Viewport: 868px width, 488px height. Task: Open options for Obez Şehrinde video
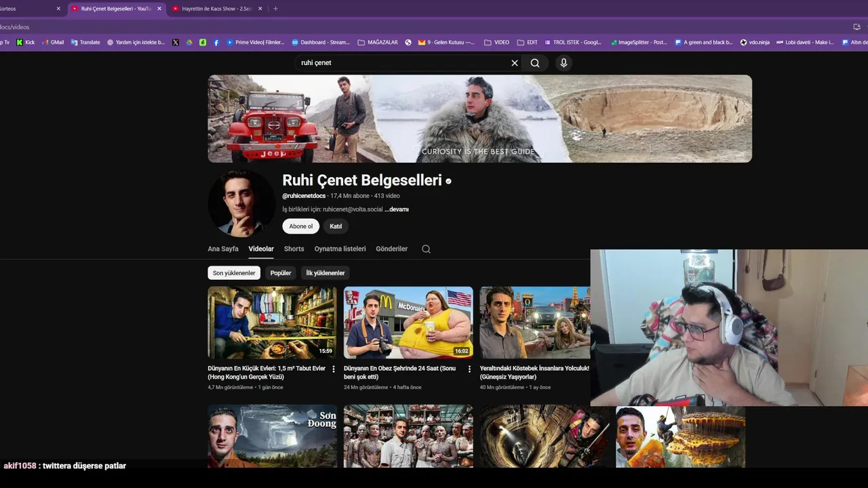469,369
